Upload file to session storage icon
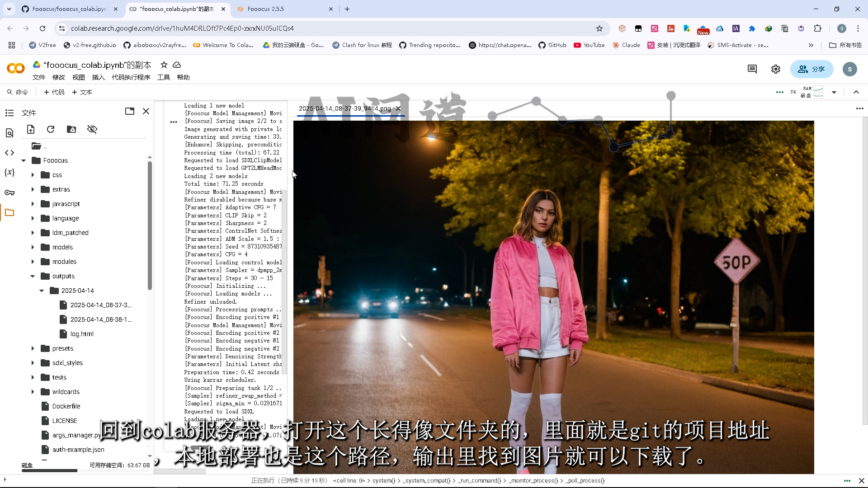The image size is (868, 488). pyautogui.click(x=31, y=130)
